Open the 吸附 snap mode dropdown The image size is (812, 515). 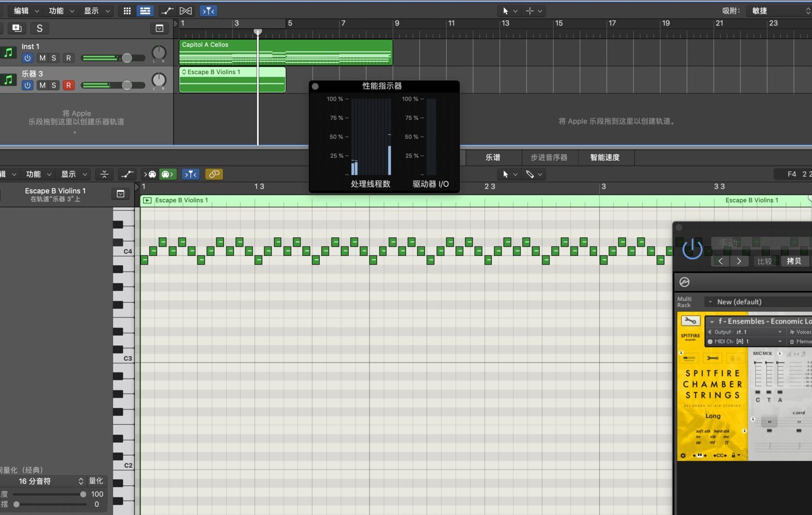pyautogui.click(x=779, y=11)
